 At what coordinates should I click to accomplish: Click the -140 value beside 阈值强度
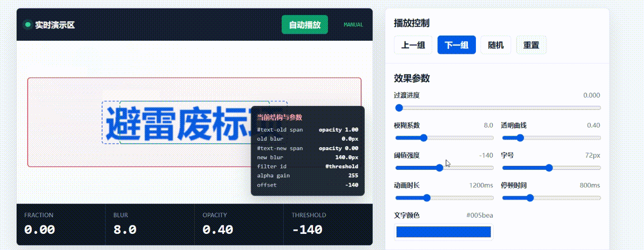click(486, 155)
